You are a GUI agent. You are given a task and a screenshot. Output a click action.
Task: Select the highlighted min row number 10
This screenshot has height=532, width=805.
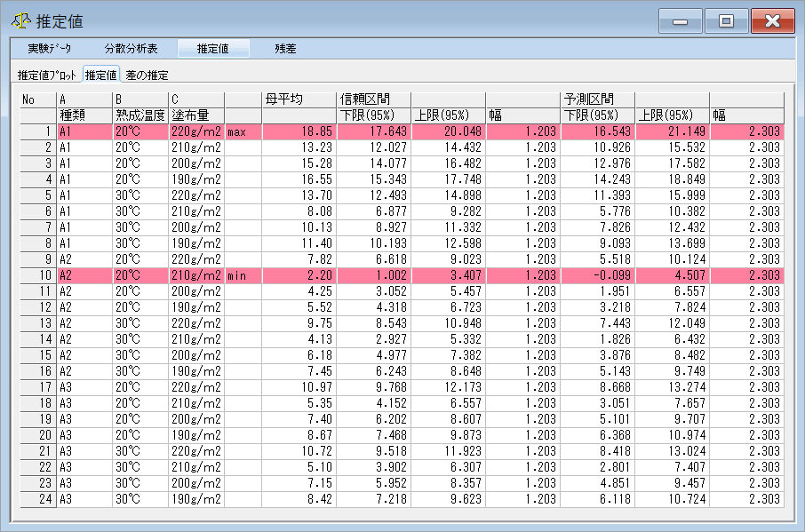[x=37, y=276]
